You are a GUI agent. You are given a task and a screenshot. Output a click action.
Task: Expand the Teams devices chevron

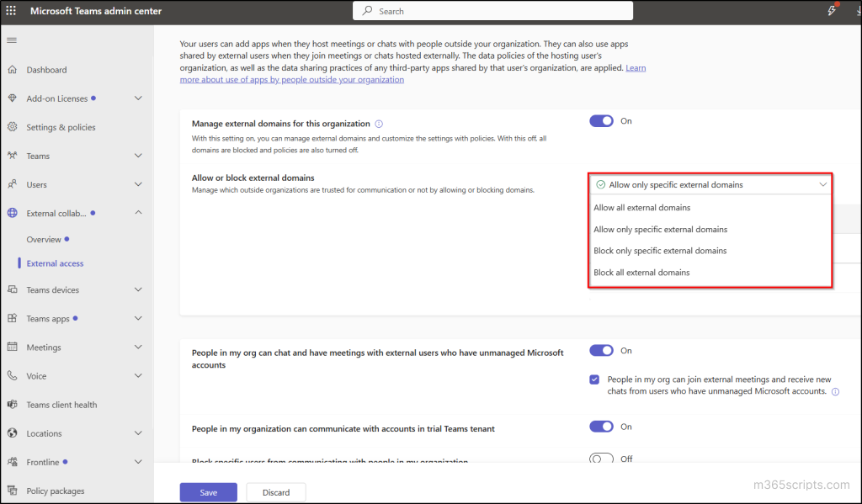[139, 289]
